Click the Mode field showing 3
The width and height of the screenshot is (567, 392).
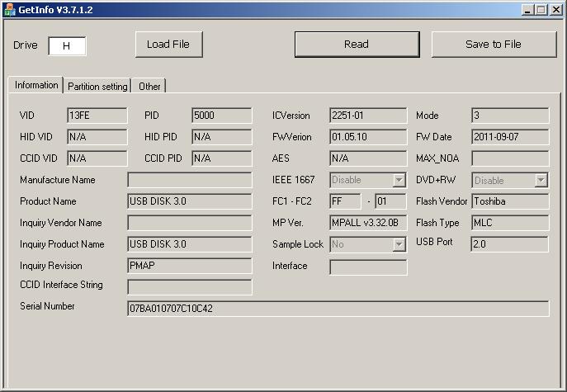[510, 116]
